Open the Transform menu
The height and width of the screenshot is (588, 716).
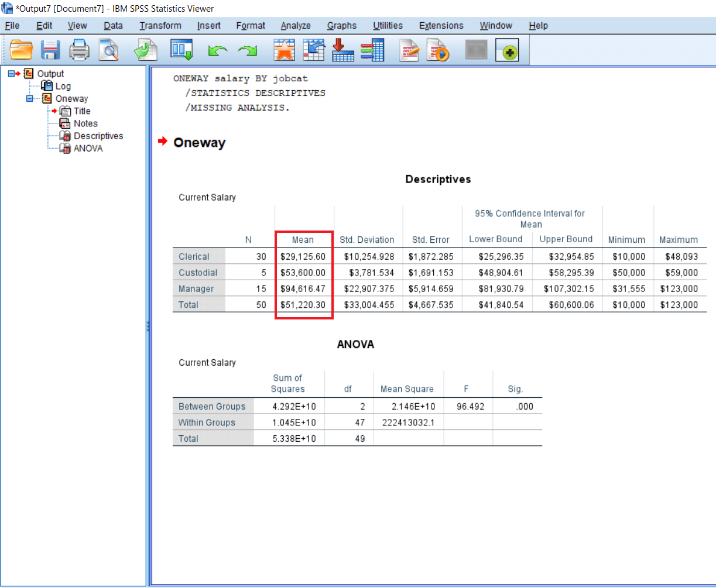point(160,26)
